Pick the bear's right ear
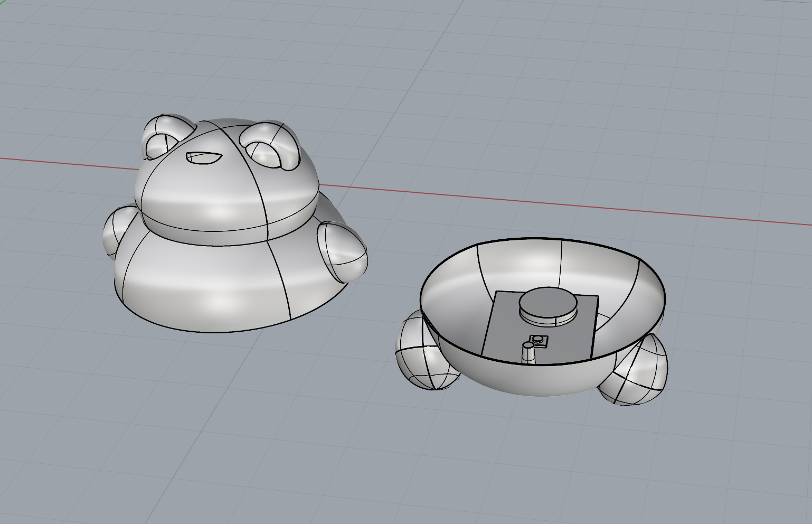812x524 pixels. click(270, 145)
